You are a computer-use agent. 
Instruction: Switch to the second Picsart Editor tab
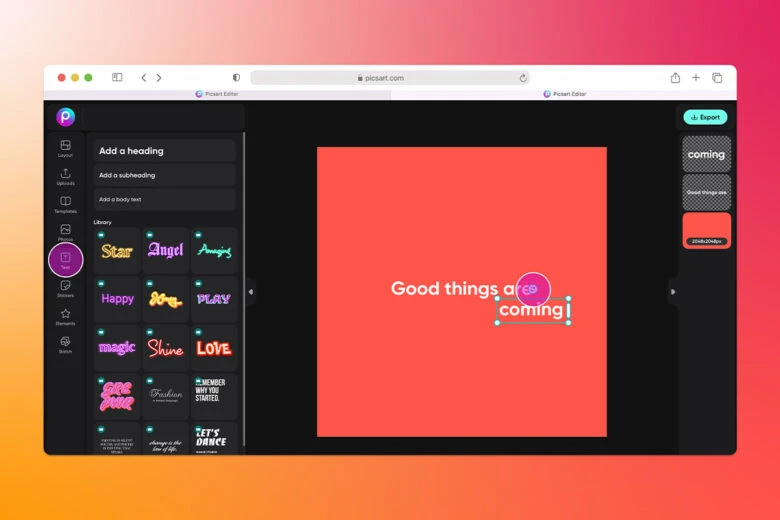564,94
